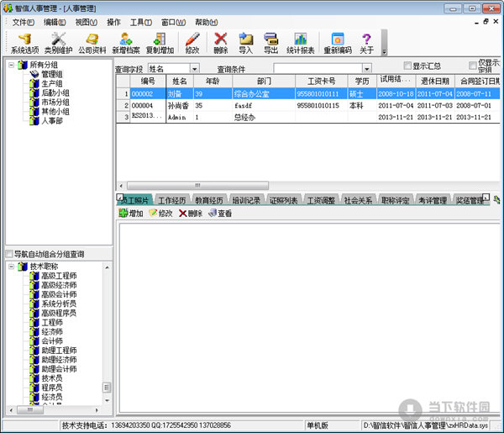Select the Admin row in table
Image resolution: width=504 pixels, height=433 pixels.
[x=307, y=117]
